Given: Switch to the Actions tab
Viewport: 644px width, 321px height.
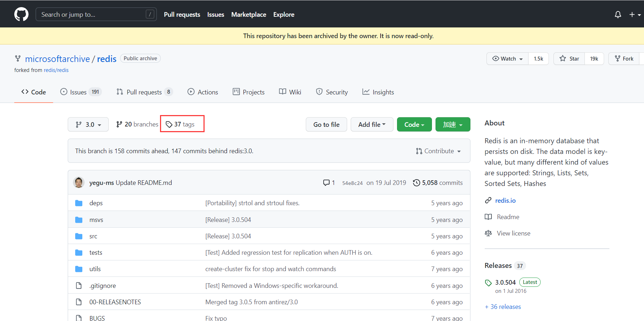Looking at the screenshot, I should coord(203,92).
